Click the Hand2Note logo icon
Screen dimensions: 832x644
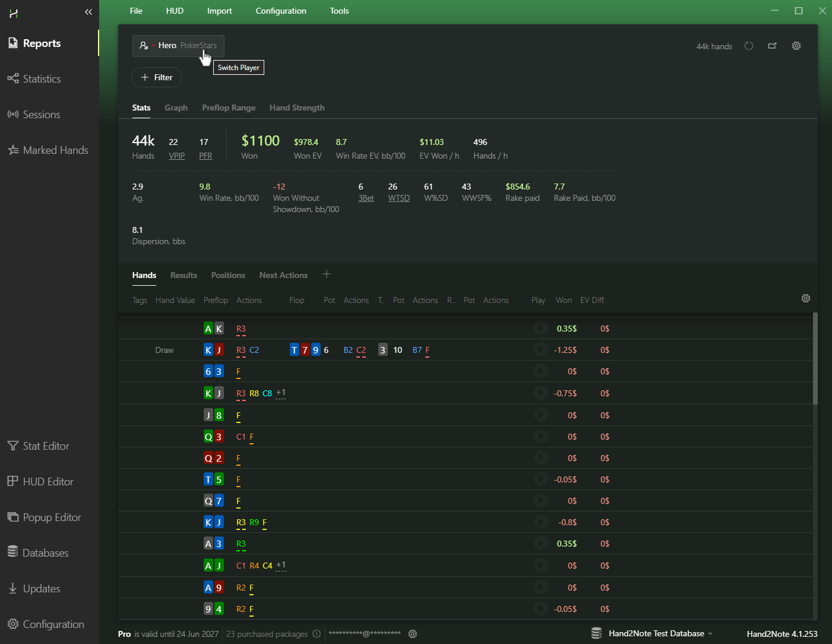(x=14, y=13)
